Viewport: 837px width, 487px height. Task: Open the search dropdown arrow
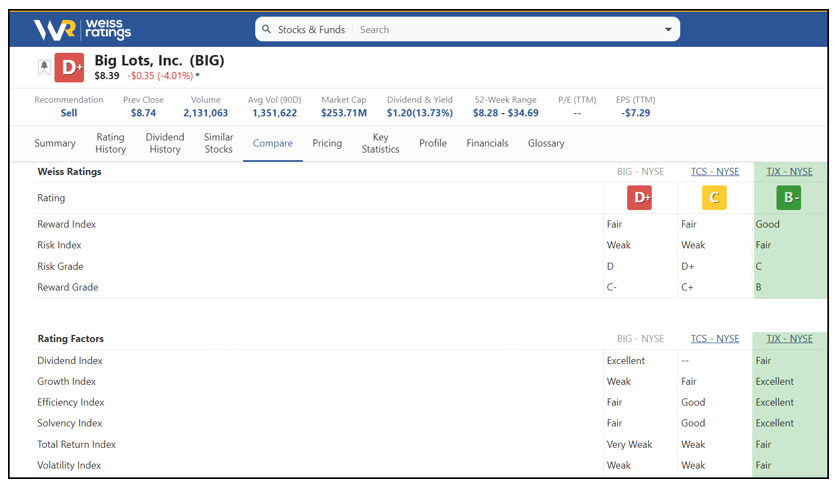[668, 29]
